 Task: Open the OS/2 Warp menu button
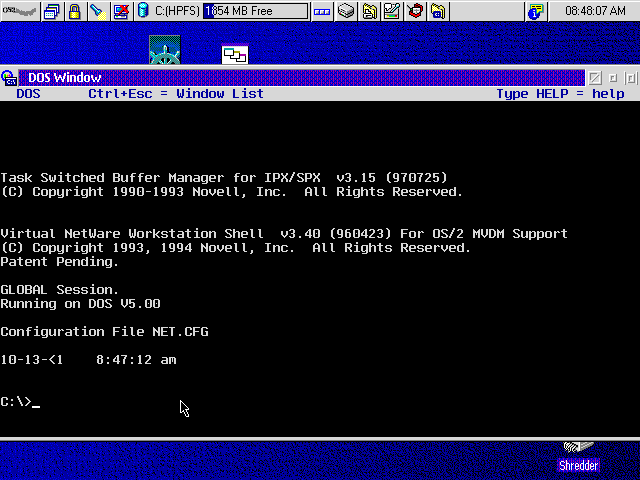pyautogui.click(x=20, y=11)
